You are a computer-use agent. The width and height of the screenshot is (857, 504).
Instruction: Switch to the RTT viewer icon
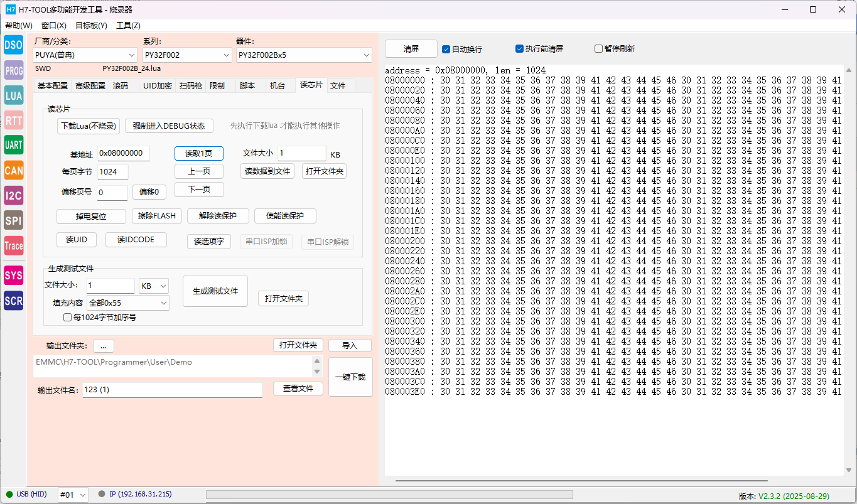13,121
